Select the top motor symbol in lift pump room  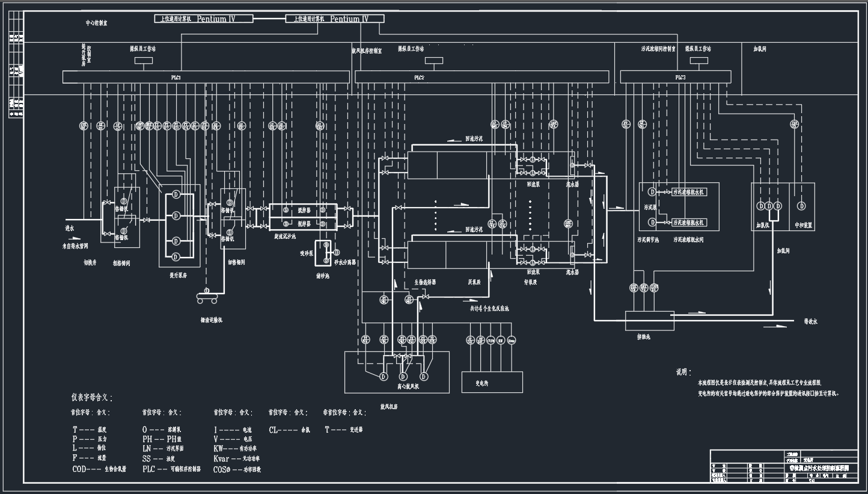(176, 194)
